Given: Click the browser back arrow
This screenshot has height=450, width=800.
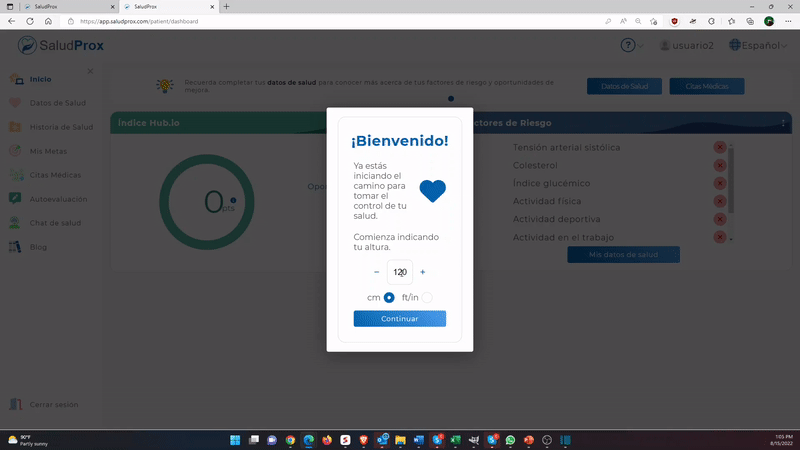Looking at the screenshot, I should [x=11, y=21].
